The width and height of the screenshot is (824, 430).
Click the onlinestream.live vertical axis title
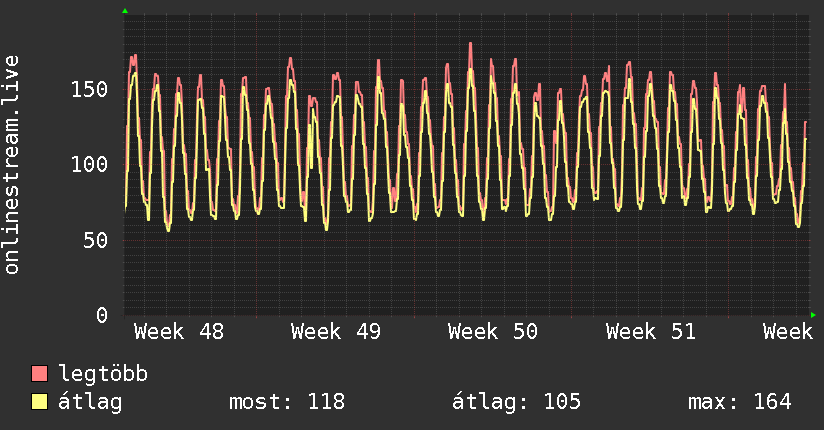click(x=12, y=164)
